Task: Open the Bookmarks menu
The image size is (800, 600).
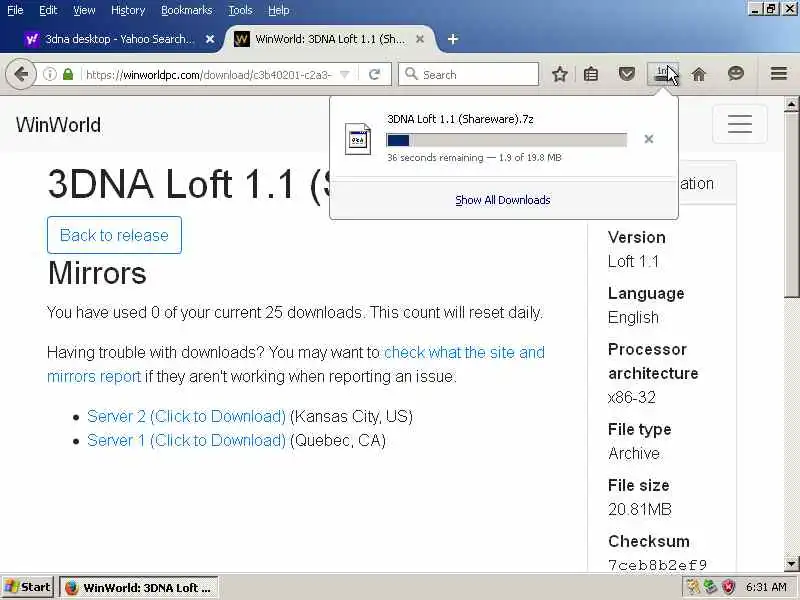Action: (x=186, y=10)
